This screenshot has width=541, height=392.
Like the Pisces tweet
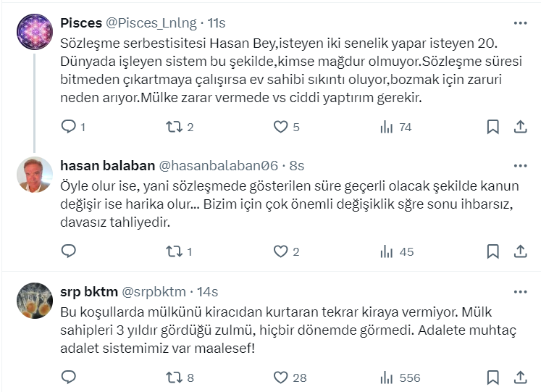[x=281, y=127]
